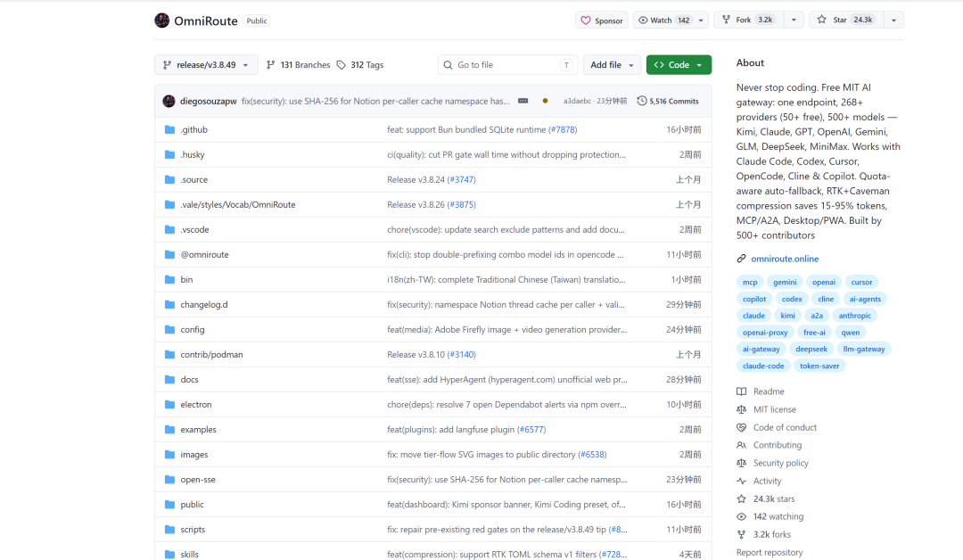Open the electron folder
The image size is (963, 560).
pos(196,405)
